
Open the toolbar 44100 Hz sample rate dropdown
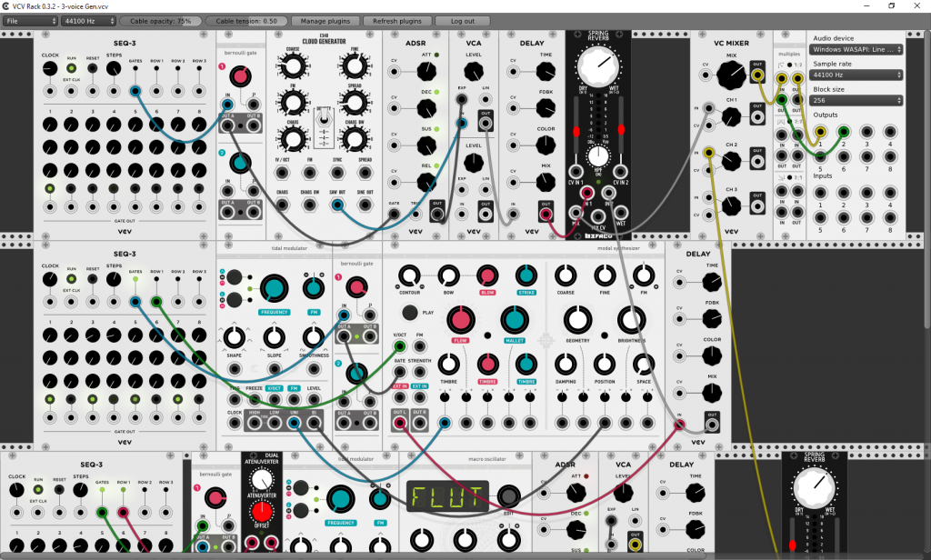point(88,21)
